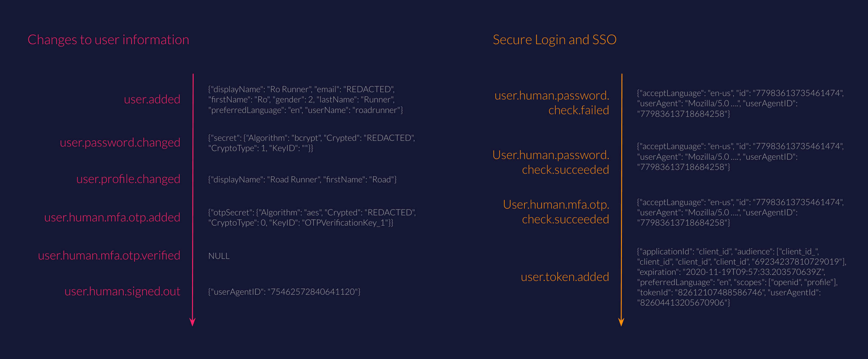The width and height of the screenshot is (868, 359).
Task: Click the "Road Runner" displayName JSON payload
Action: click(302, 179)
